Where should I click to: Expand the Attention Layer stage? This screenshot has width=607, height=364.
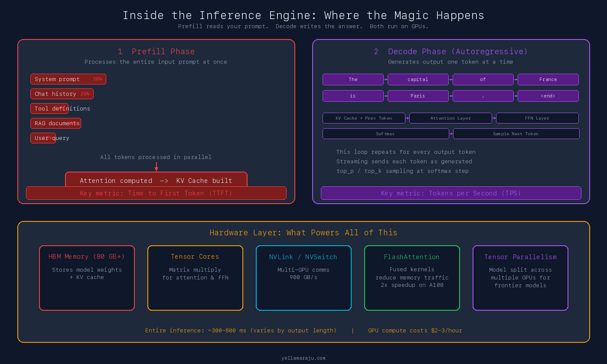coord(450,118)
